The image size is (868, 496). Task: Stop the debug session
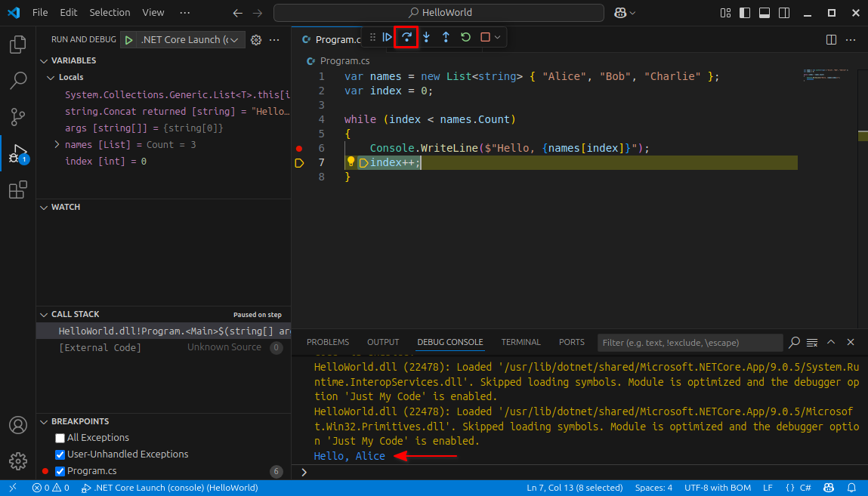pyautogui.click(x=485, y=37)
